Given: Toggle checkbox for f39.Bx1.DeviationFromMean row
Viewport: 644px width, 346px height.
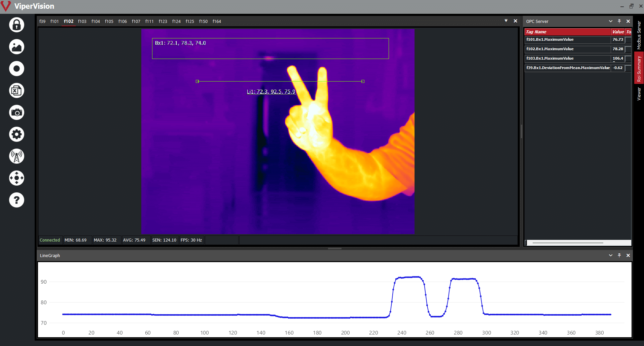Looking at the screenshot, I should pos(628,68).
